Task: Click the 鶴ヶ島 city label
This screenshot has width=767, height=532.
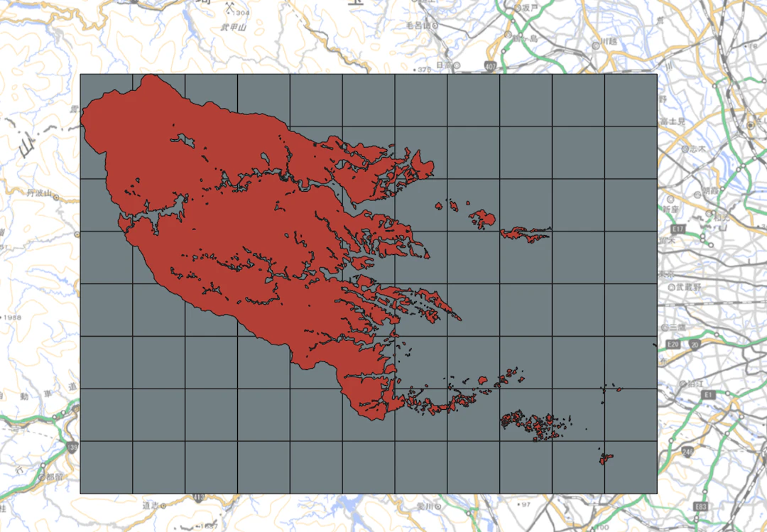Action: [x=526, y=38]
